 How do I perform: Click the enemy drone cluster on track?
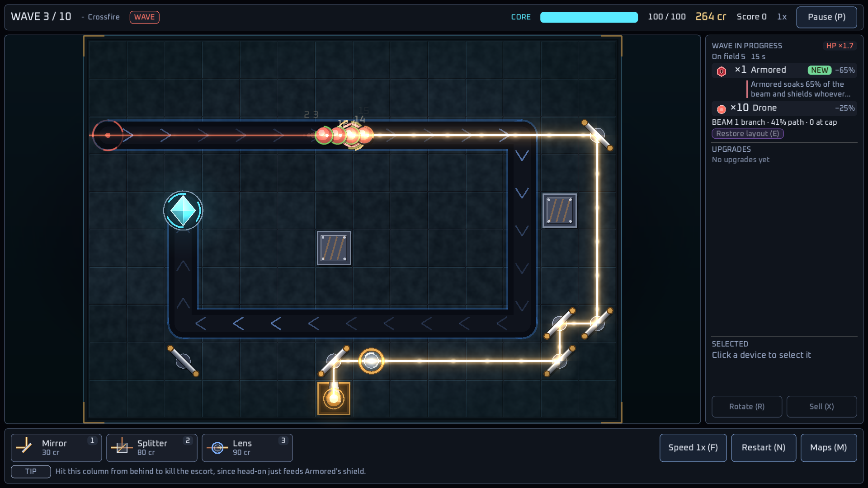tap(344, 135)
